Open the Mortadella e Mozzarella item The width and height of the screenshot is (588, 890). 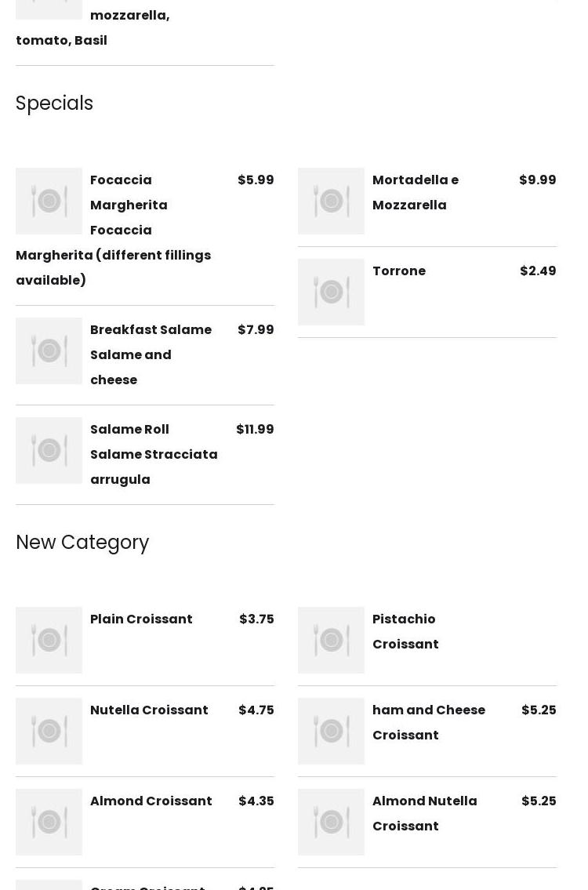point(415,192)
